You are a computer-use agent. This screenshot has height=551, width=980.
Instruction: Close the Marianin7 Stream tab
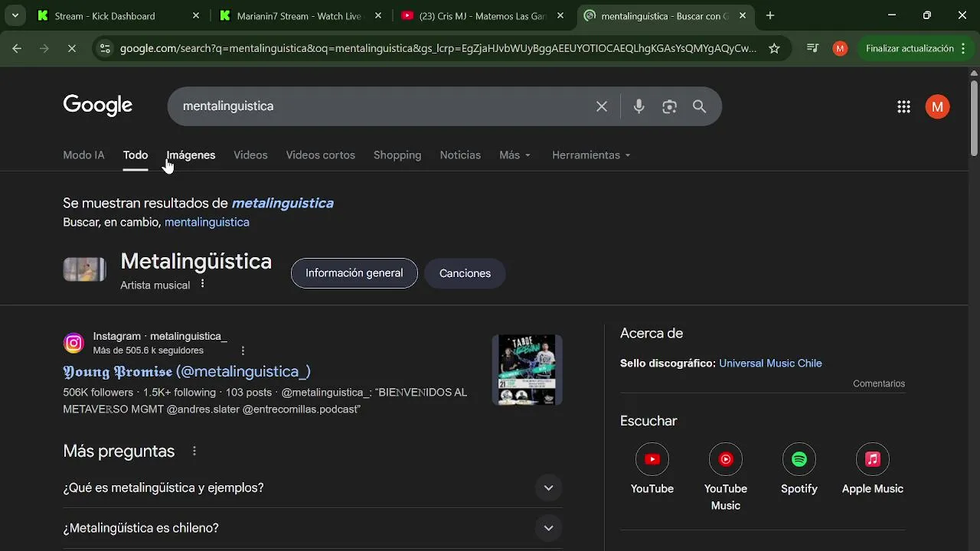coord(378,15)
